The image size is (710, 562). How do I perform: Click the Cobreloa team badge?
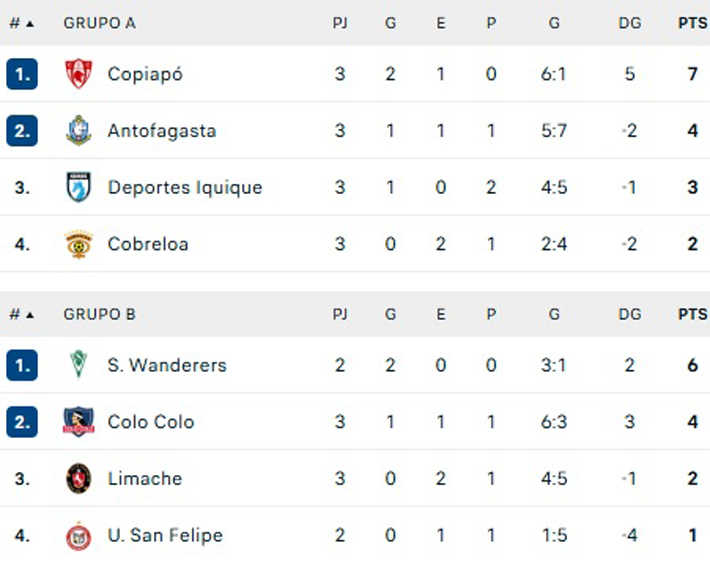tap(79, 244)
